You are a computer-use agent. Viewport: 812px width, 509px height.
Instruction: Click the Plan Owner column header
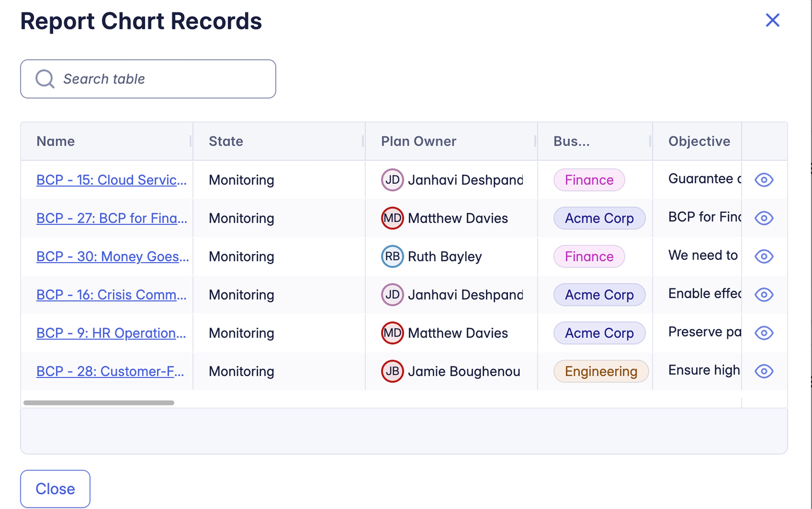pyautogui.click(x=419, y=141)
